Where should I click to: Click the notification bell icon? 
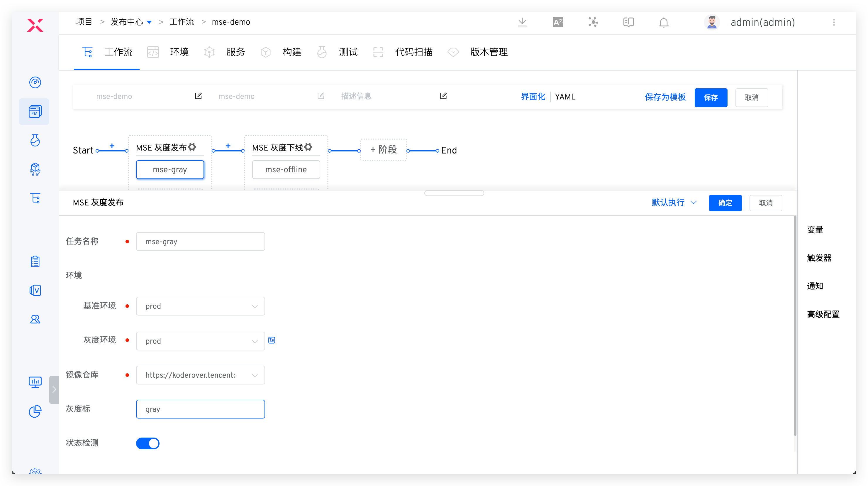(x=664, y=23)
